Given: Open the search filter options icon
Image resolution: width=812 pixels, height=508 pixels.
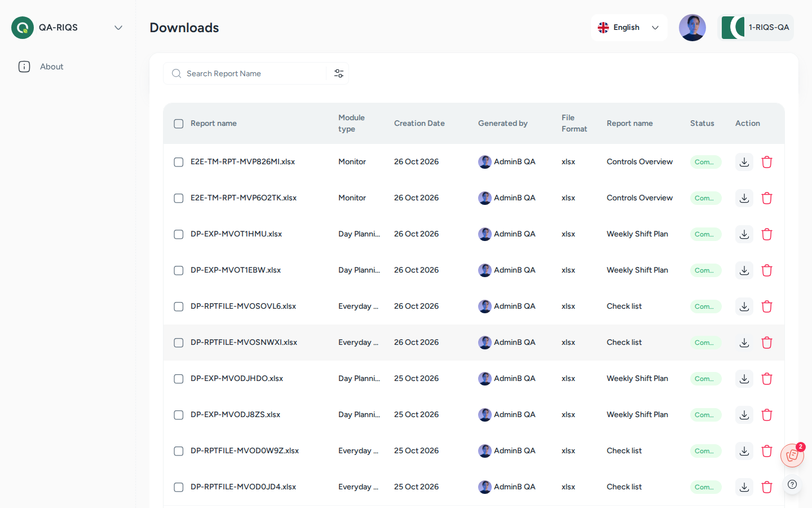Looking at the screenshot, I should (339, 73).
